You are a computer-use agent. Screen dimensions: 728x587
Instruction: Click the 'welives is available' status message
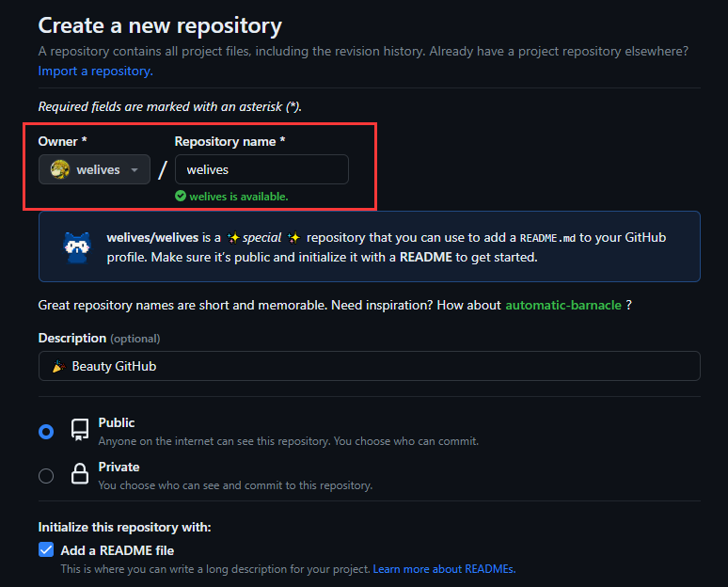tap(239, 197)
